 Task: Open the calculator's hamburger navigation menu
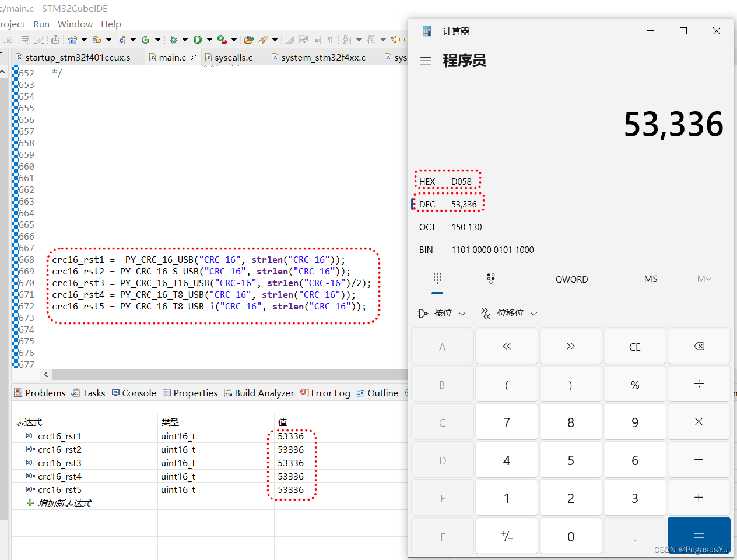[426, 61]
